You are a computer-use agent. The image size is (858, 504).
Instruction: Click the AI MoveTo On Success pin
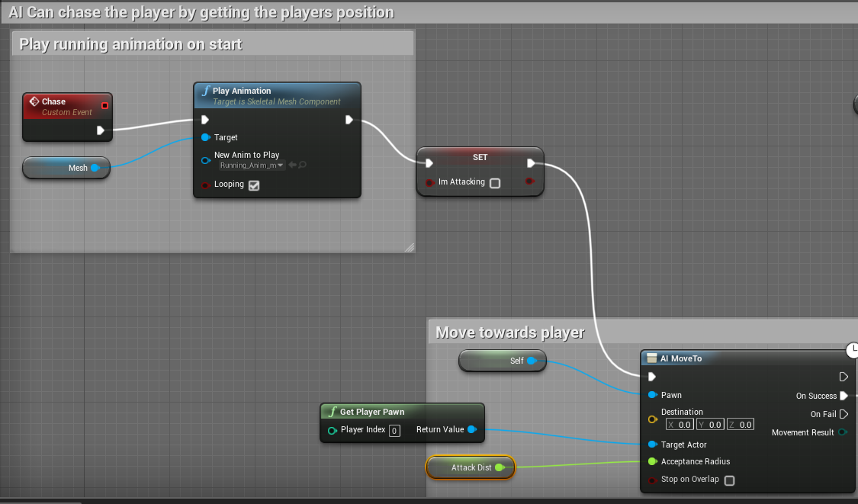coord(844,396)
